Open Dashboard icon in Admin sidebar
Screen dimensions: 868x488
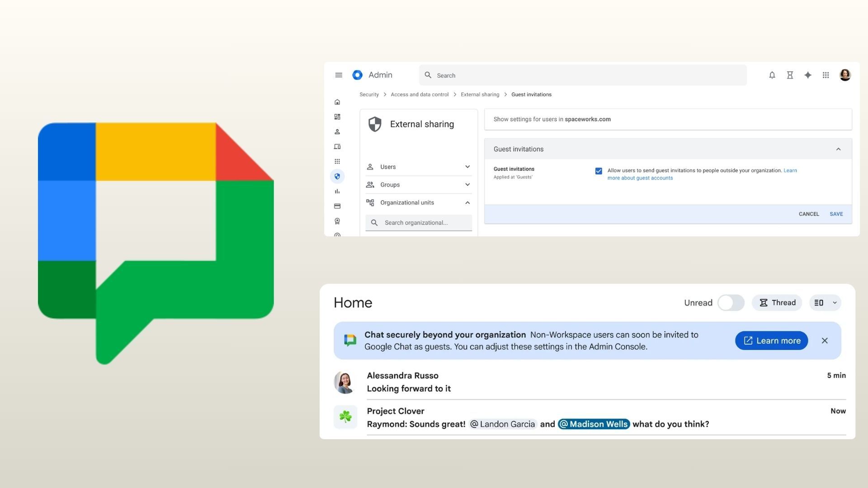337,117
